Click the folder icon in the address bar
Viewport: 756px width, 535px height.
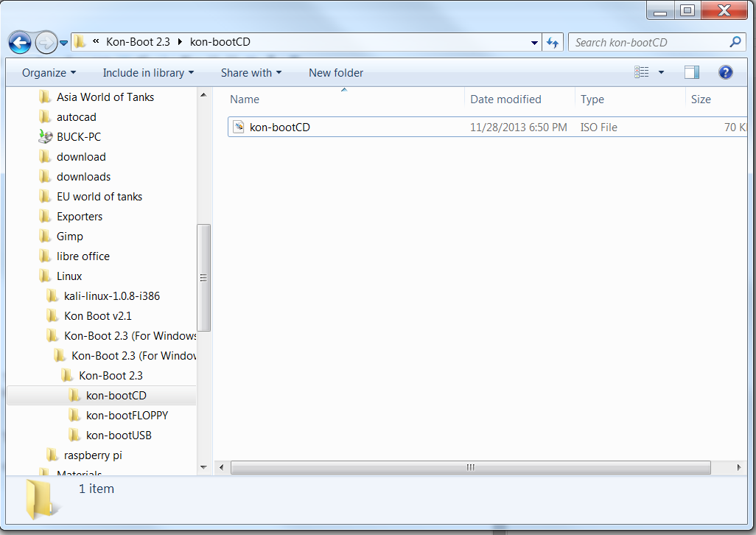80,42
